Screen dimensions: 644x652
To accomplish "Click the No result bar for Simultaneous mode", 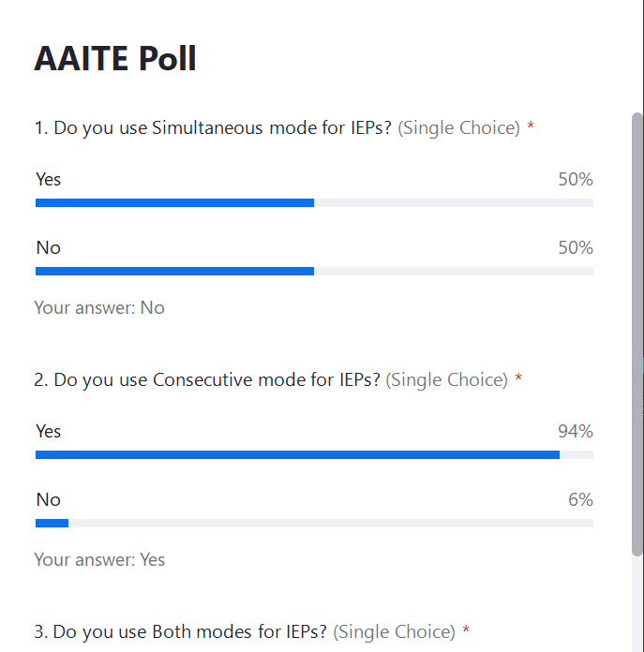I will point(174,271).
